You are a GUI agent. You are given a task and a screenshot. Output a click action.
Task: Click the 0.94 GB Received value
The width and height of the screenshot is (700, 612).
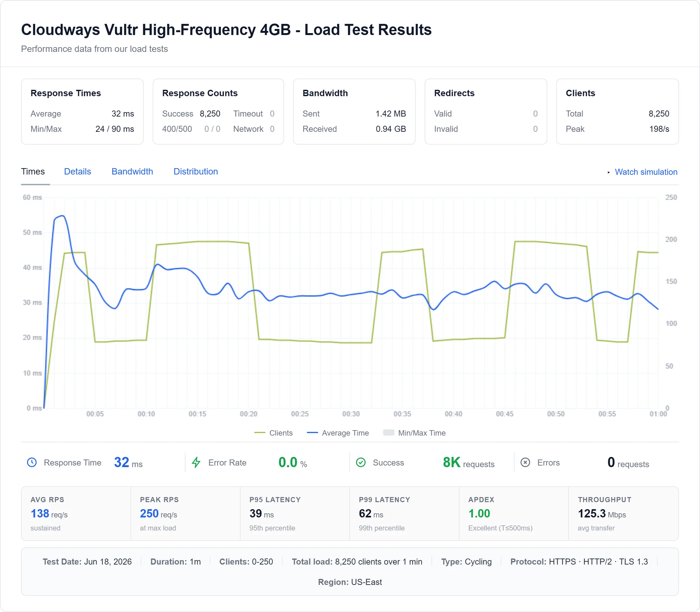(x=391, y=129)
